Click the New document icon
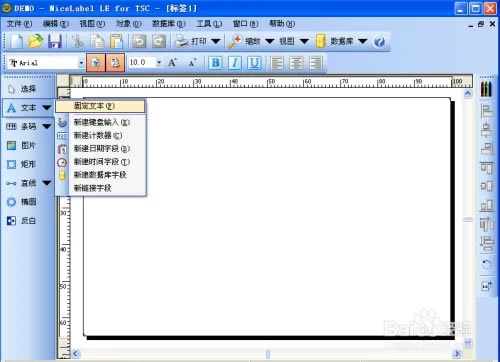 pyautogui.click(x=17, y=42)
